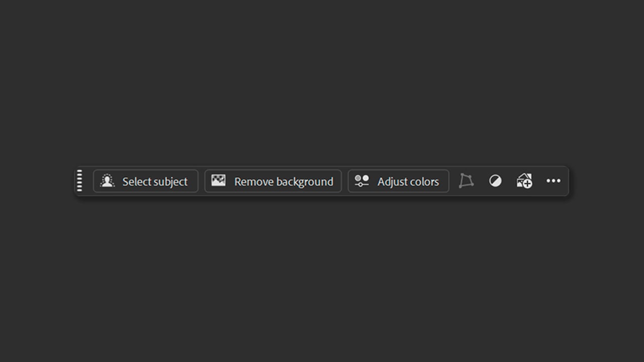Click the half-filled circle adjustment layer icon
This screenshot has height=362, width=644.
(495, 181)
